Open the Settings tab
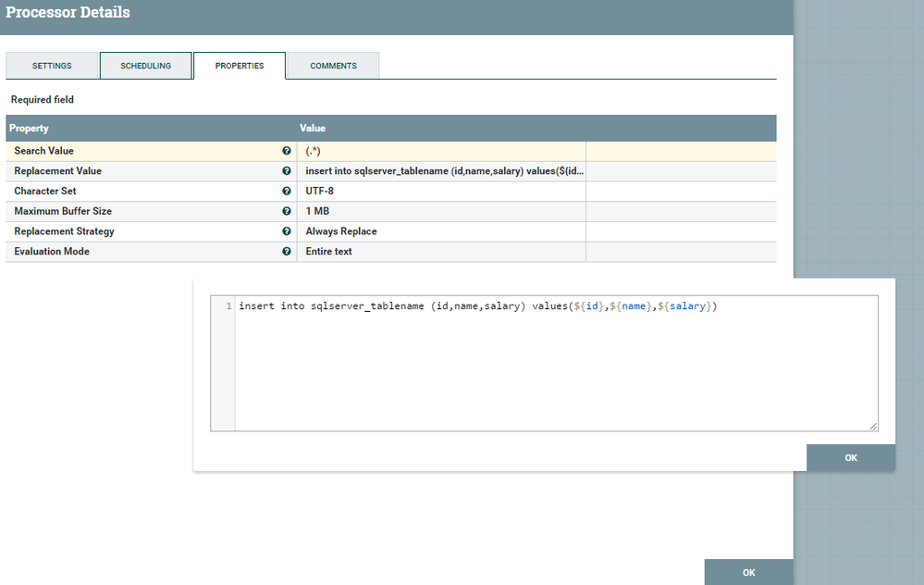The height and width of the screenshot is (585, 924). point(52,66)
